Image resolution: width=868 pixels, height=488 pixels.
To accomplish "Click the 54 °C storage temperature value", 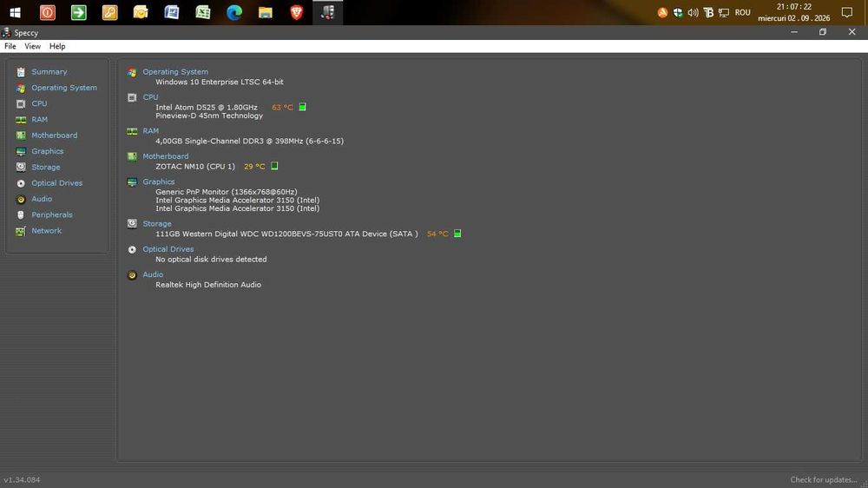I will point(437,234).
